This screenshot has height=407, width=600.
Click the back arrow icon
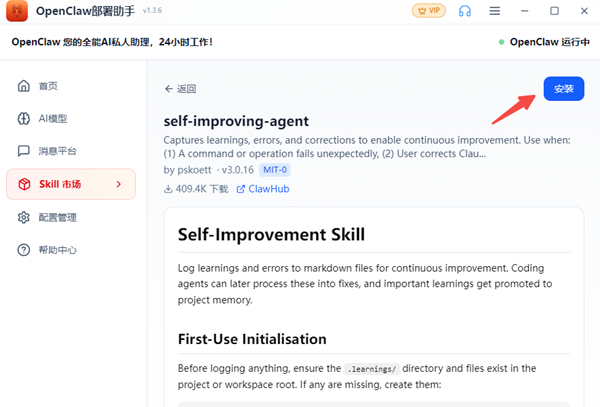tap(169, 89)
